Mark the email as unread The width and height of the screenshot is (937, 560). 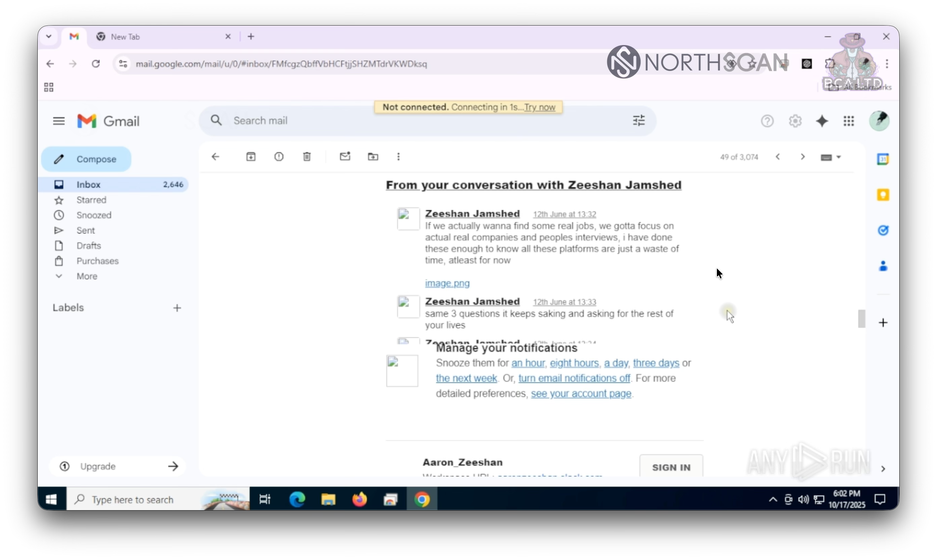pos(345,156)
